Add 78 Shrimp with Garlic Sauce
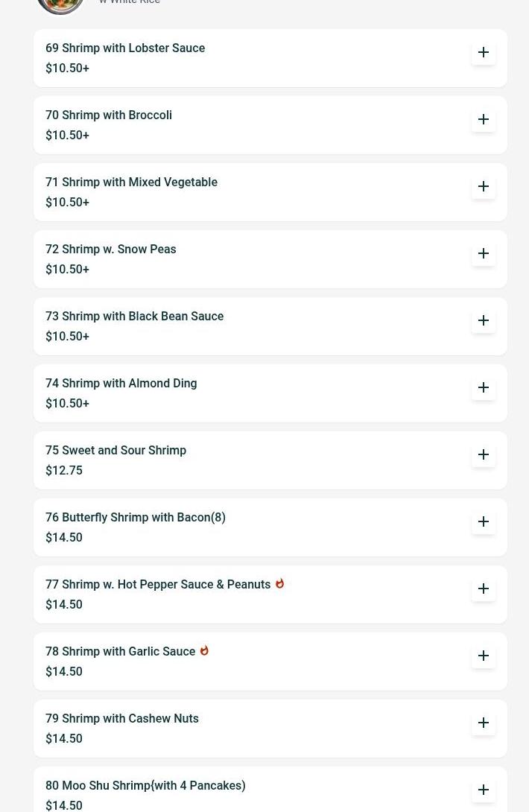 [483, 656]
